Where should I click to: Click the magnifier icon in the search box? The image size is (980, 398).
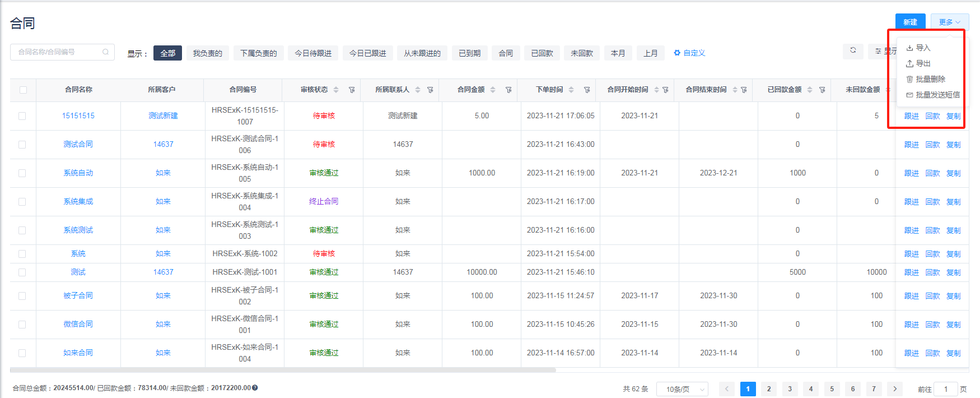105,52
